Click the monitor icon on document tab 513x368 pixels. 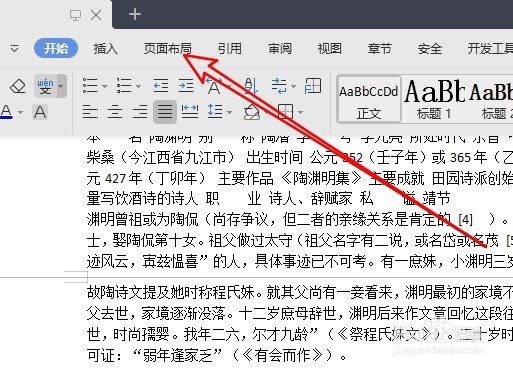75,15
